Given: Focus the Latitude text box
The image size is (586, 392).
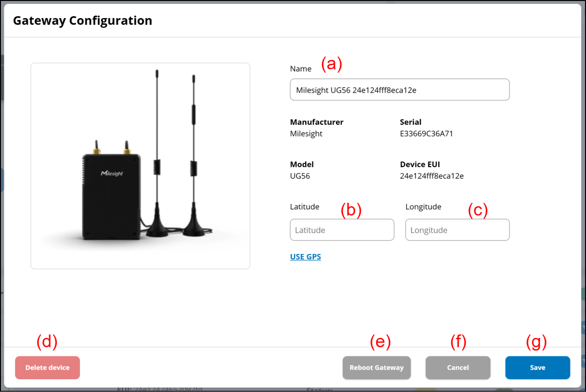Looking at the screenshot, I should [x=342, y=230].
